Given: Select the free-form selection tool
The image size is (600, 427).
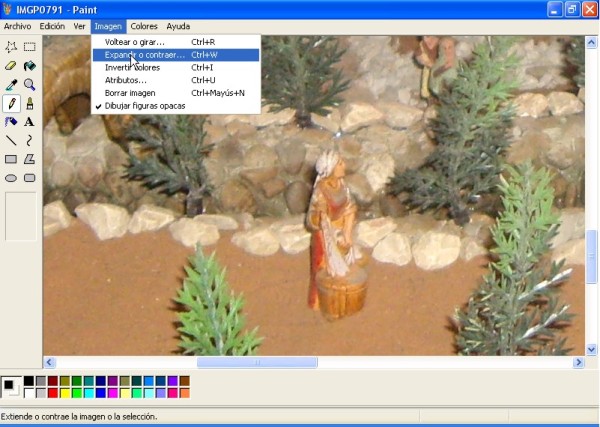Looking at the screenshot, I should pos(11,47).
